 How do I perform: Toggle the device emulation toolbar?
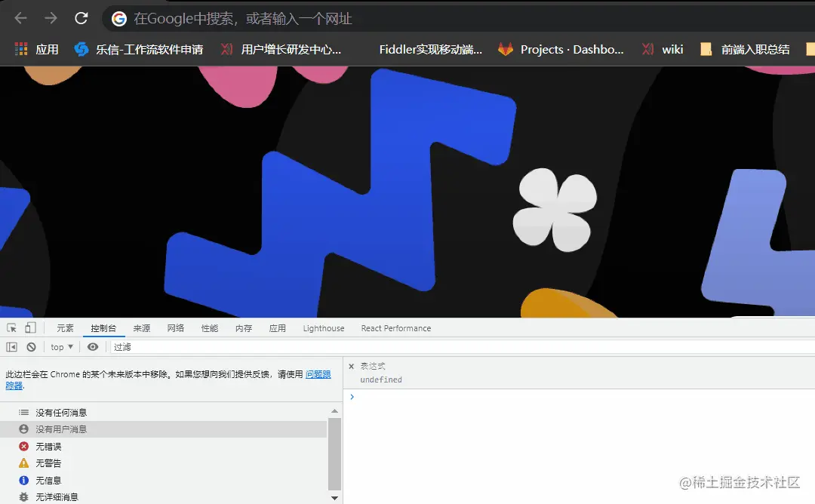tap(29, 327)
